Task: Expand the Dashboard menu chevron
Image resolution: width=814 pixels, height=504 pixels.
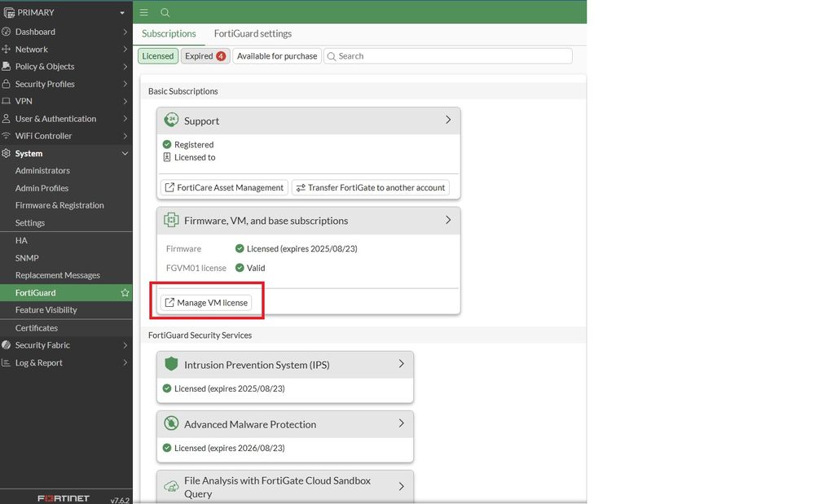Action: coord(125,32)
